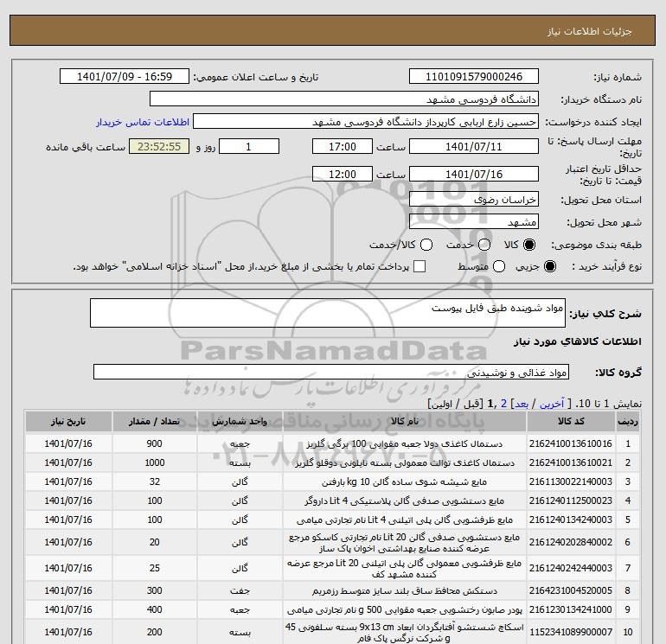This screenshot has height=644, width=666.
Task: Click unit جفت in row 8
Action: [x=240, y=590]
